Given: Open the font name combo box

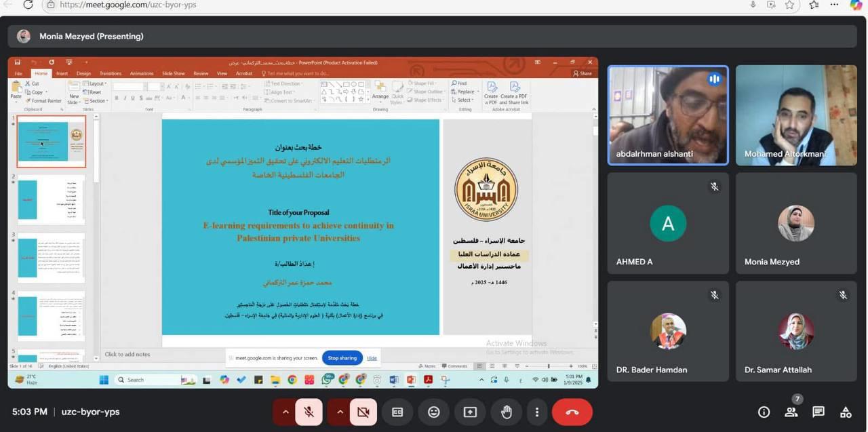Looking at the screenshot, I should point(129,87).
